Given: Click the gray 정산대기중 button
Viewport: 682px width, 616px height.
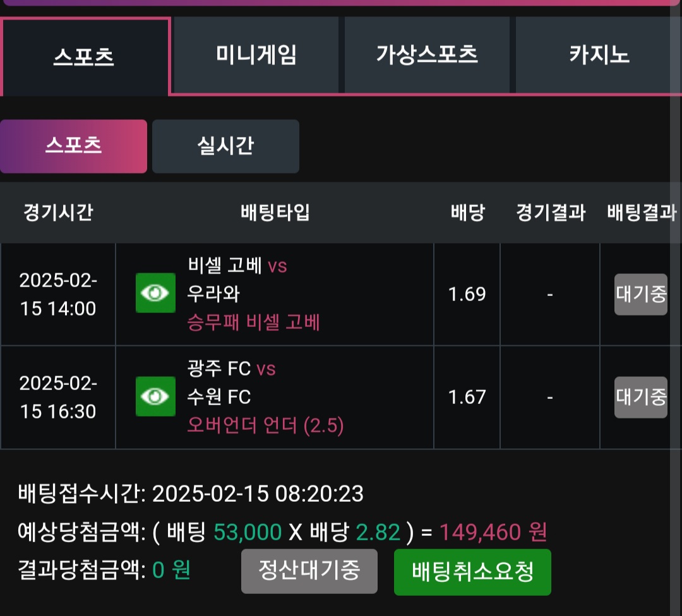Looking at the screenshot, I should tap(309, 571).
